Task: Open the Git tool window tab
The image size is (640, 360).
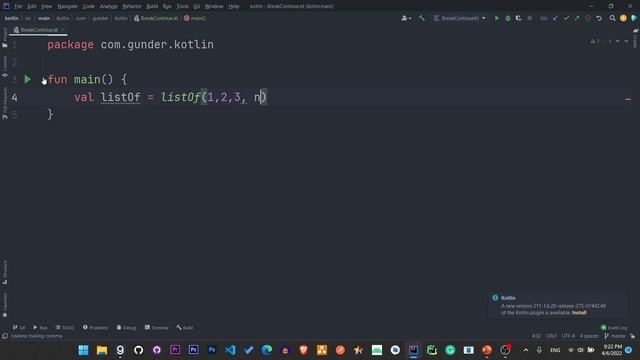Action: (19, 327)
